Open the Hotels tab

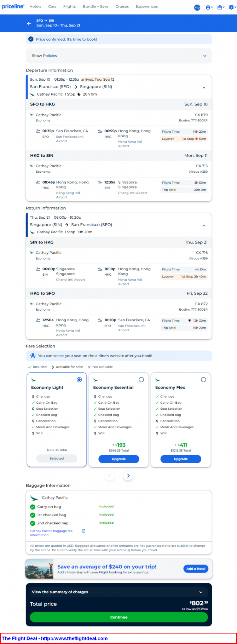[x=35, y=6]
